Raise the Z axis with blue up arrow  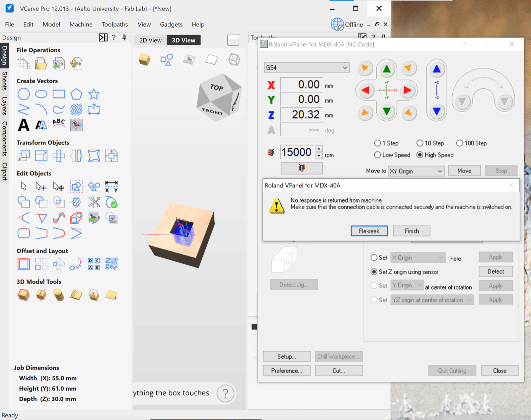pos(437,69)
